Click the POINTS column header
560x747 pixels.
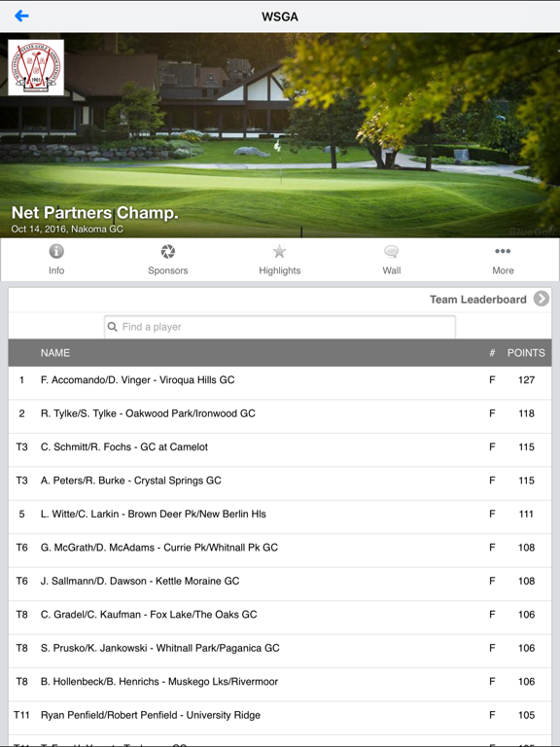tap(526, 353)
